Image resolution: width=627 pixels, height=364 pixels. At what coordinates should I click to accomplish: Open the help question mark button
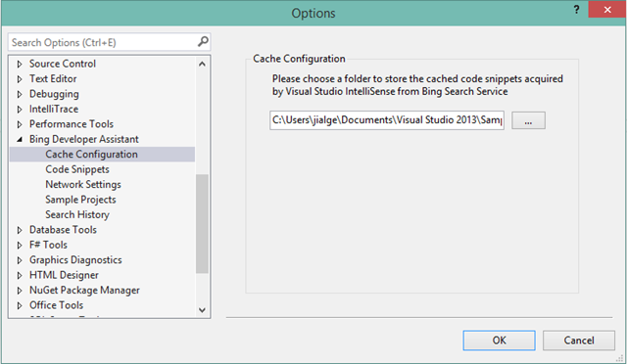point(576,10)
